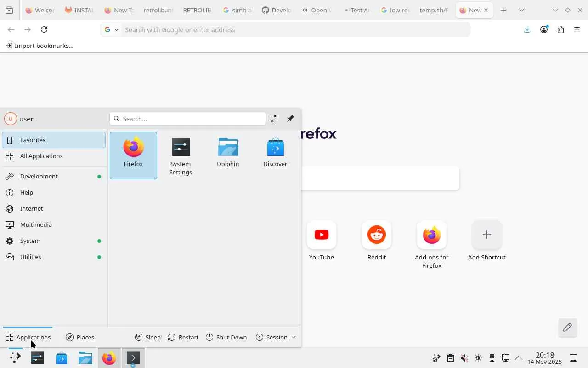Open the Help category
This screenshot has height=368, width=588.
(x=54, y=192)
